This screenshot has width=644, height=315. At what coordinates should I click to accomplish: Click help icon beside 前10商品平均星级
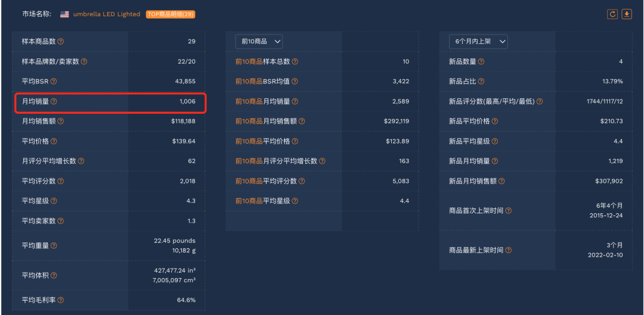click(295, 201)
